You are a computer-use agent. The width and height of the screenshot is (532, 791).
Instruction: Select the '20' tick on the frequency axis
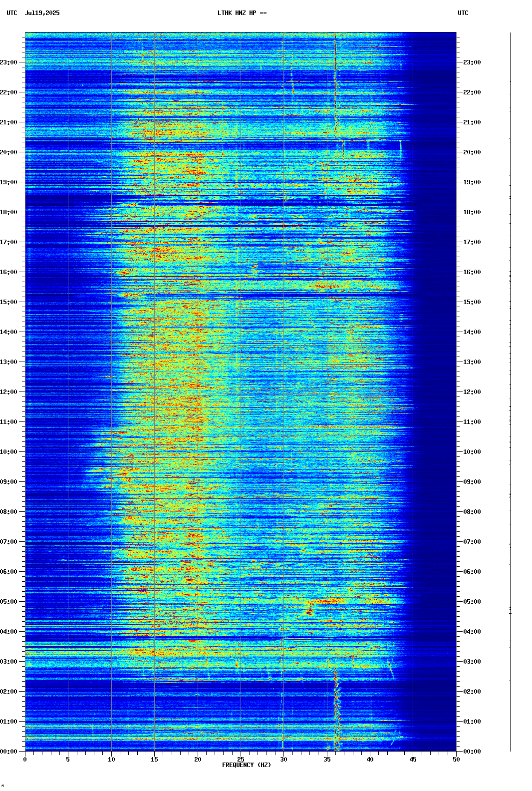click(198, 760)
